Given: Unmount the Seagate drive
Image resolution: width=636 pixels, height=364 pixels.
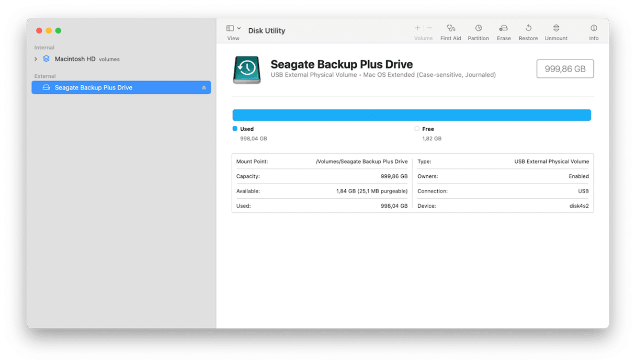Looking at the screenshot, I should pos(555,31).
